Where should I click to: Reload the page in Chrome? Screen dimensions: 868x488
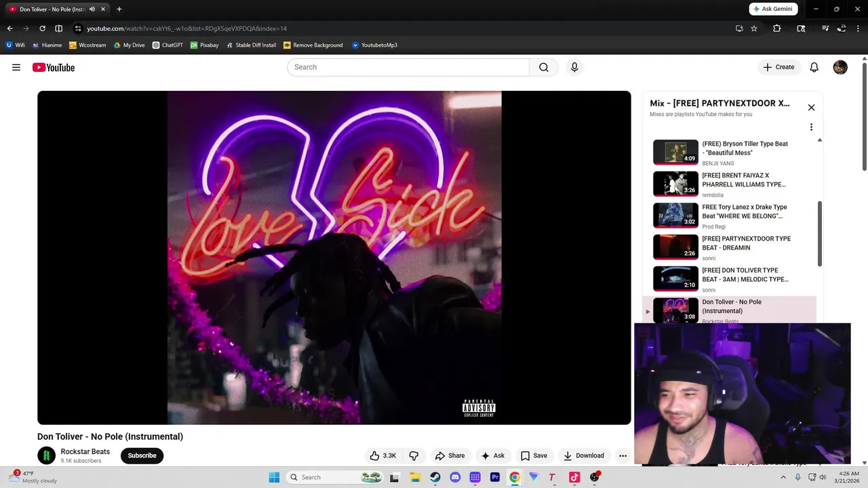(x=42, y=28)
